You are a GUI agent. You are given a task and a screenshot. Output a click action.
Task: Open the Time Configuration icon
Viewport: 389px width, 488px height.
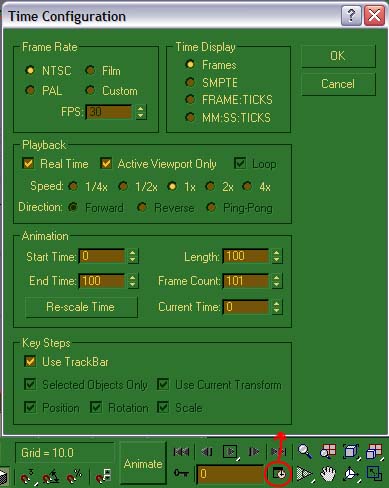coord(279,473)
